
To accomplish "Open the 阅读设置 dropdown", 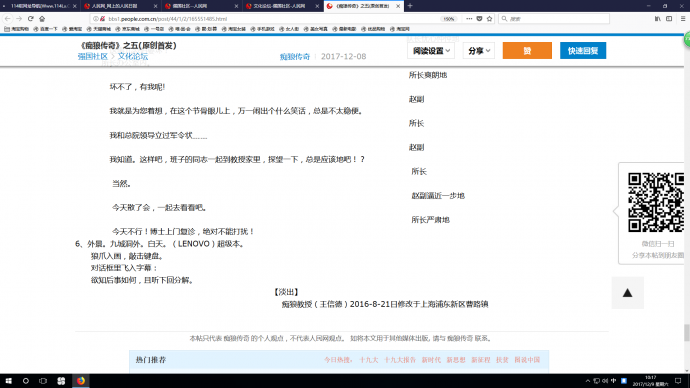I will pos(431,51).
